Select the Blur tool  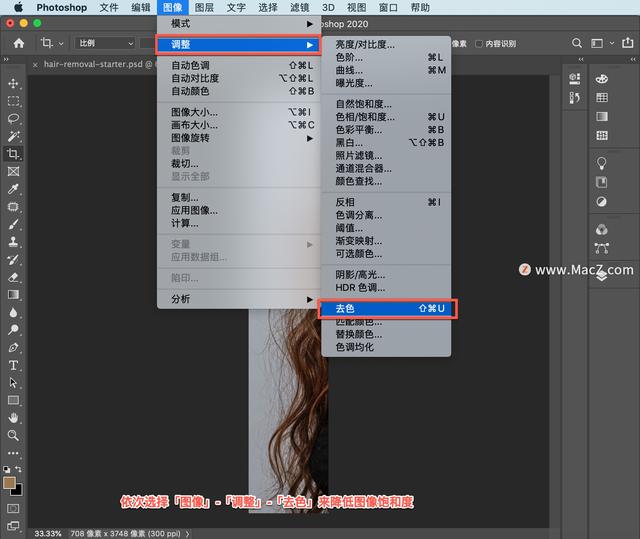(13, 313)
